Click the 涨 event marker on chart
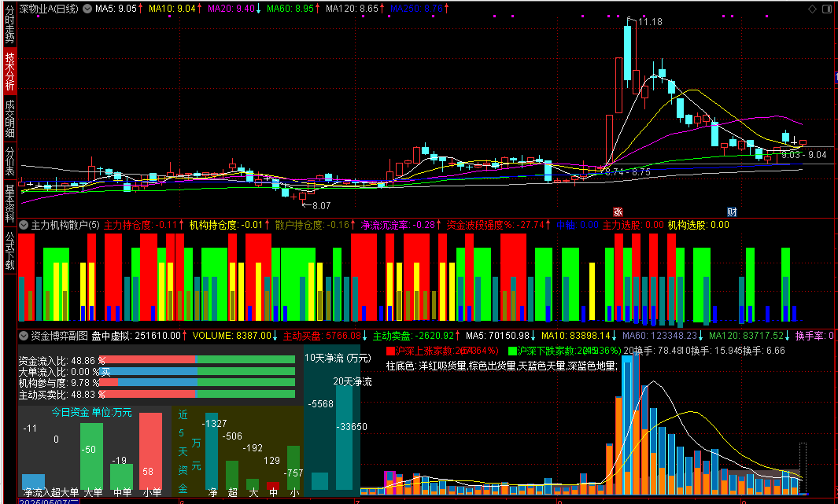838x504 pixels. point(618,212)
